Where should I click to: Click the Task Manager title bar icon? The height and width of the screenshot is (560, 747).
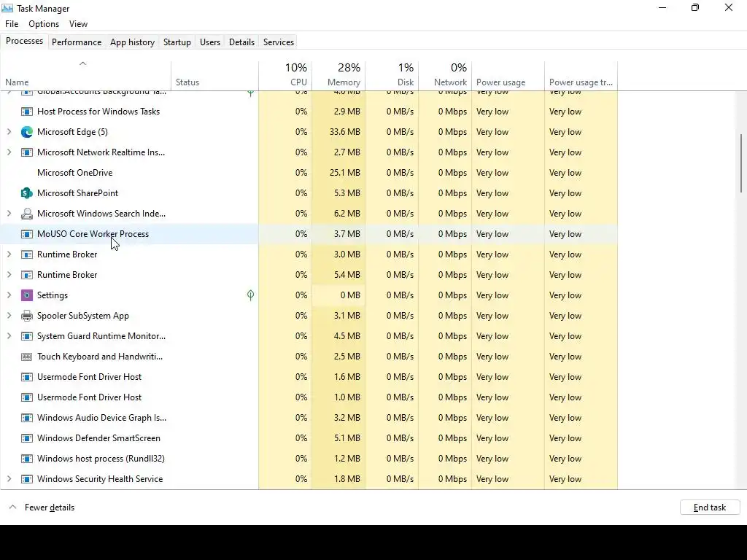coord(7,8)
